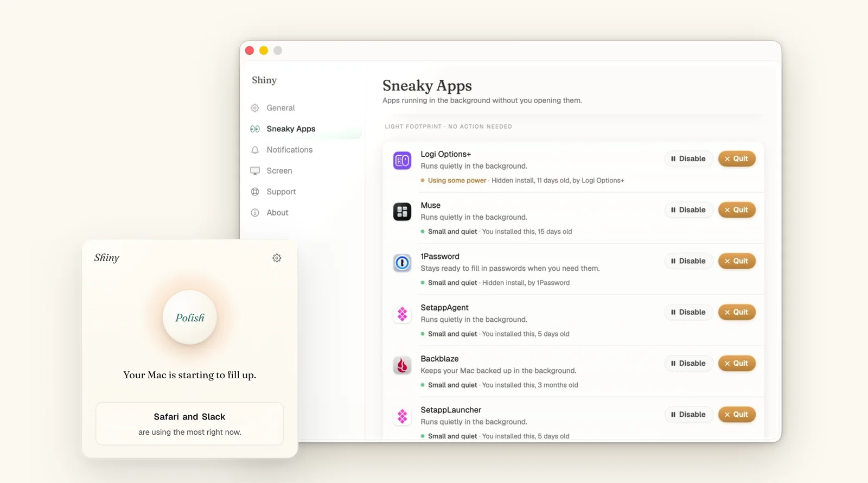
Task: Quit SetappLauncher
Action: [x=737, y=415]
